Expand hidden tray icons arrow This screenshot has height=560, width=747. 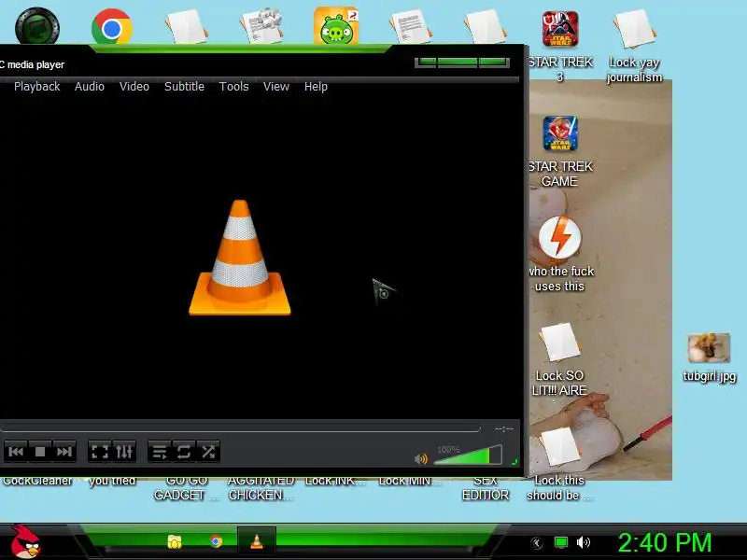pyautogui.click(x=537, y=542)
